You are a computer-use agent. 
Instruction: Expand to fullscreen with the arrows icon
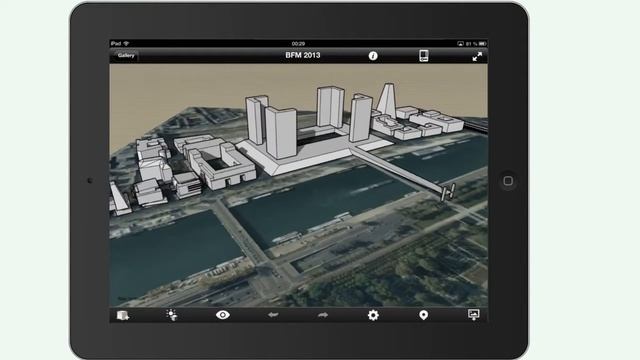pyautogui.click(x=477, y=56)
